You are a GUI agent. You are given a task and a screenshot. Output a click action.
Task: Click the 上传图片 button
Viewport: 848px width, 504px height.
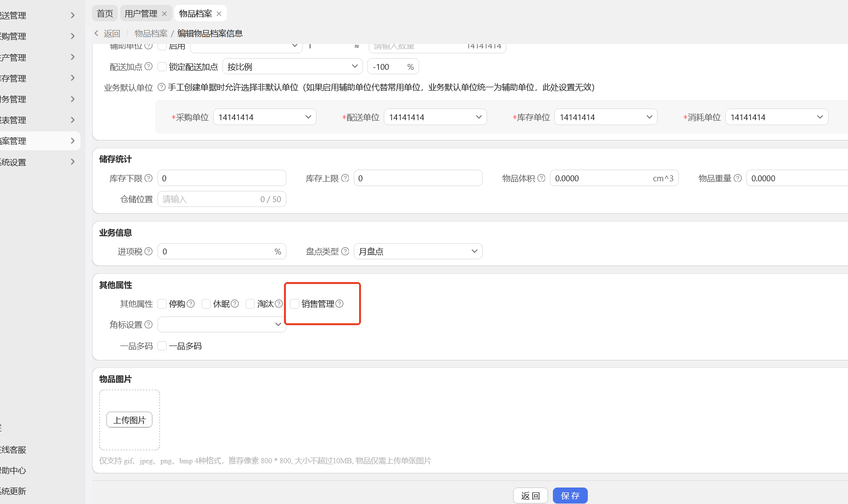click(x=129, y=420)
